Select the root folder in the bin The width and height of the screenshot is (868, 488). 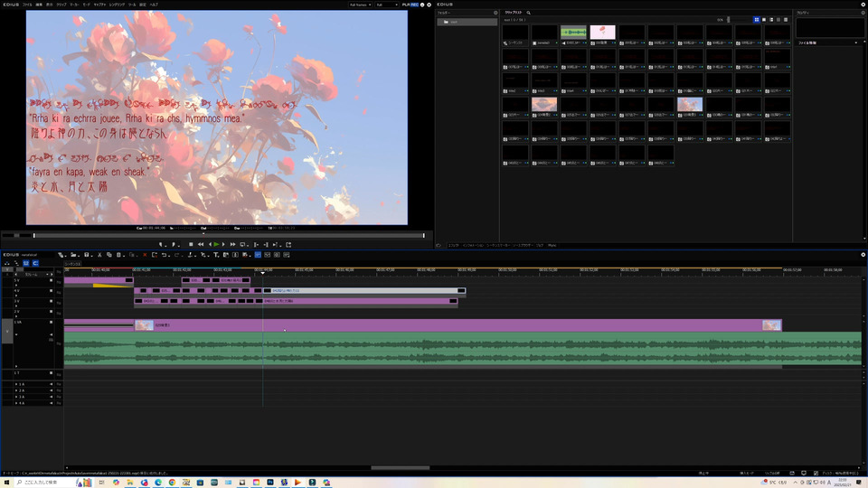(467, 22)
